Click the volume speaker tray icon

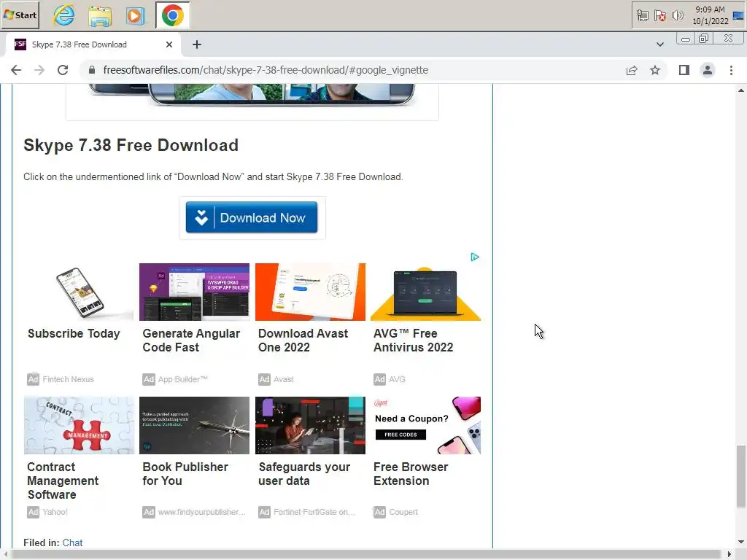(x=677, y=16)
